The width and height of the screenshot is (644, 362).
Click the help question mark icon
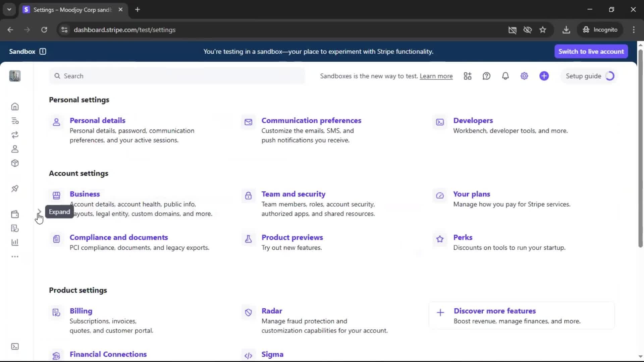click(x=486, y=76)
